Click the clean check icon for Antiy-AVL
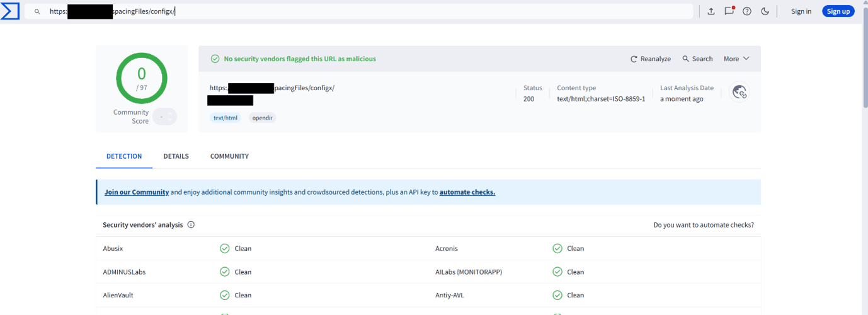Viewport: 868px width, 315px height. 557,295
